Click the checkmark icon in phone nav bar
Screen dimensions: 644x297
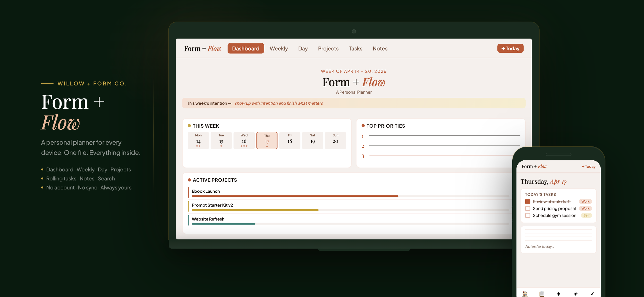(x=592, y=294)
